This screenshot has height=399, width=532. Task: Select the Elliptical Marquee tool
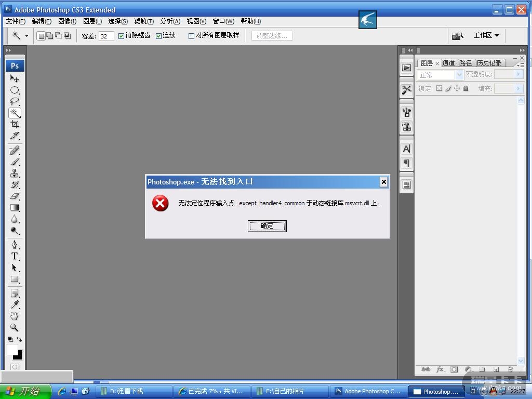point(14,90)
